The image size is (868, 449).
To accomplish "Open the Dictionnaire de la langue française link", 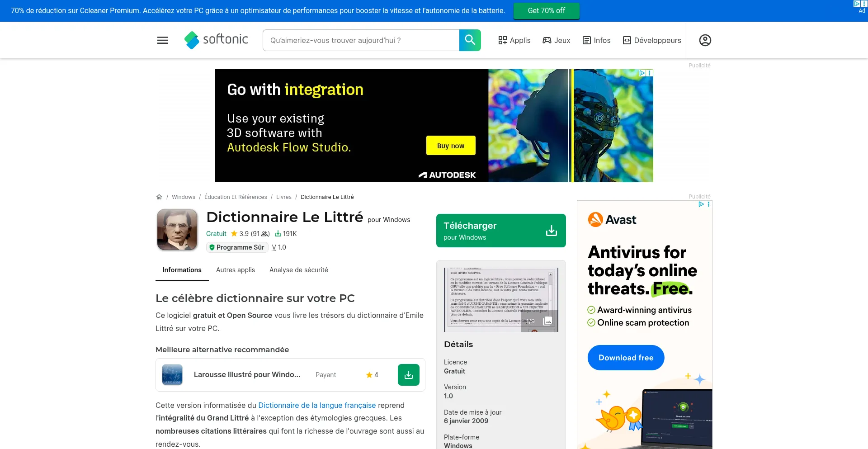I will click(x=317, y=405).
